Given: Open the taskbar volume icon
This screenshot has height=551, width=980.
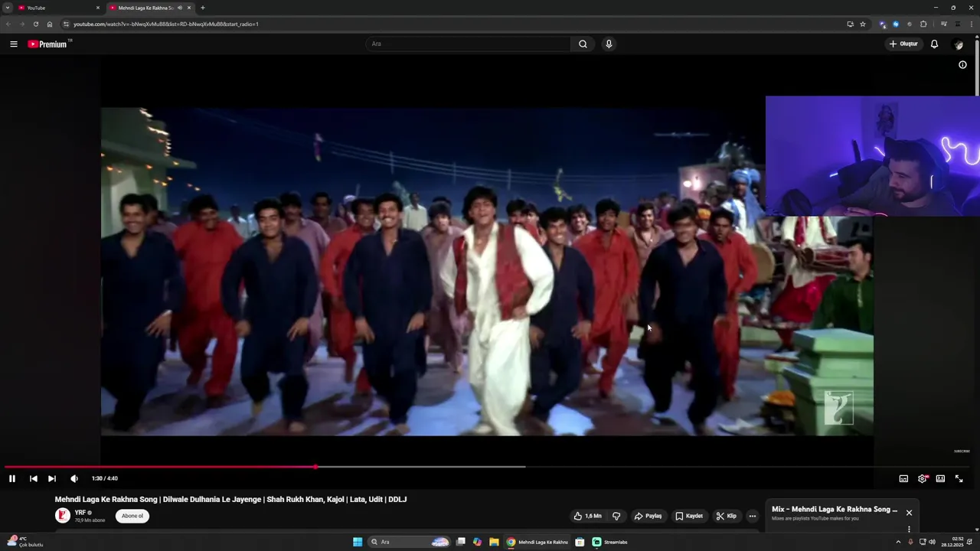Looking at the screenshot, I should click(x=932, y=542).
